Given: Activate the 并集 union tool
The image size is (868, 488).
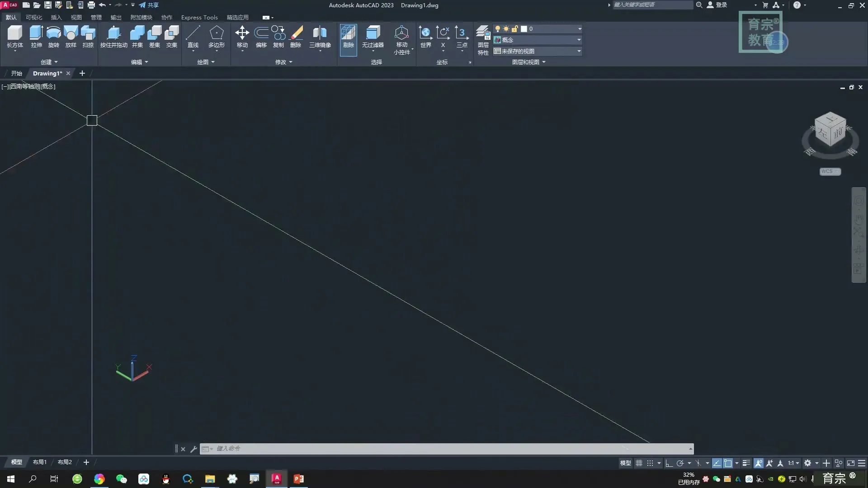Looking at the screenshot, I should (137, 36).
